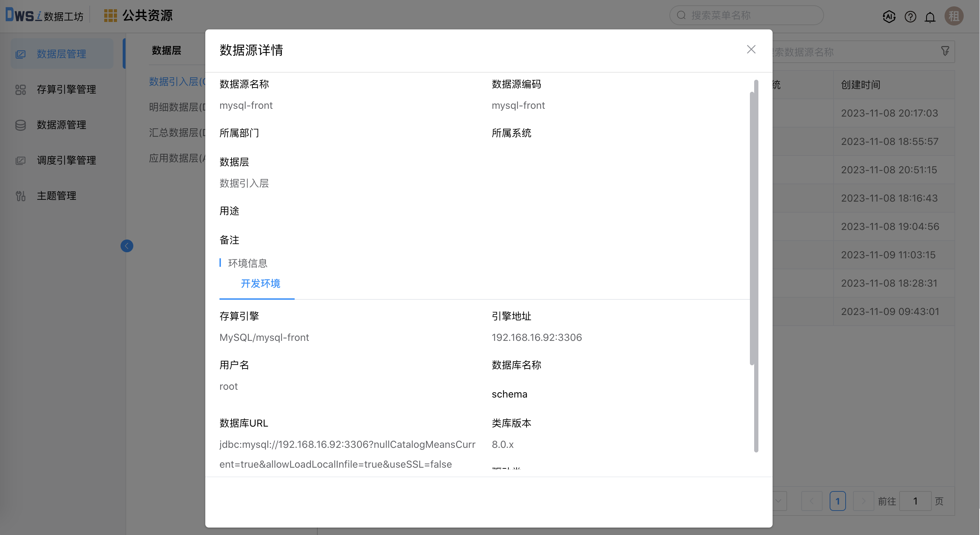Open the page size dropdown arrow
The width and height of the screenshot is (980, 535).
778,501
